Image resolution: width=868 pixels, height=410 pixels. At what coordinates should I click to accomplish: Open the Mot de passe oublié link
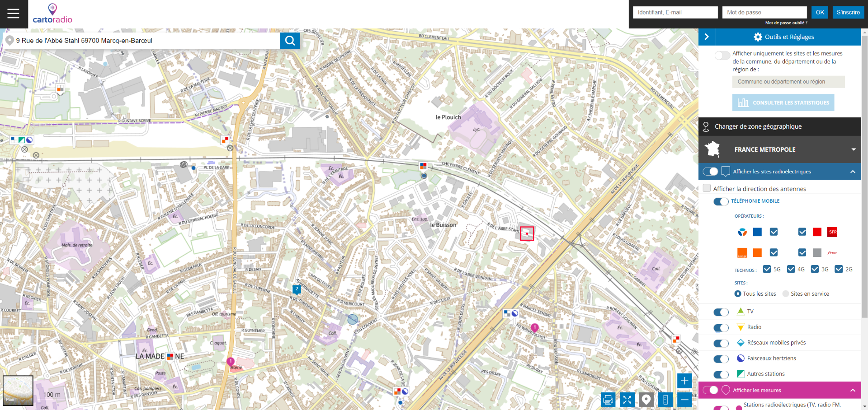pyautogui.click(x=786, y=23)
